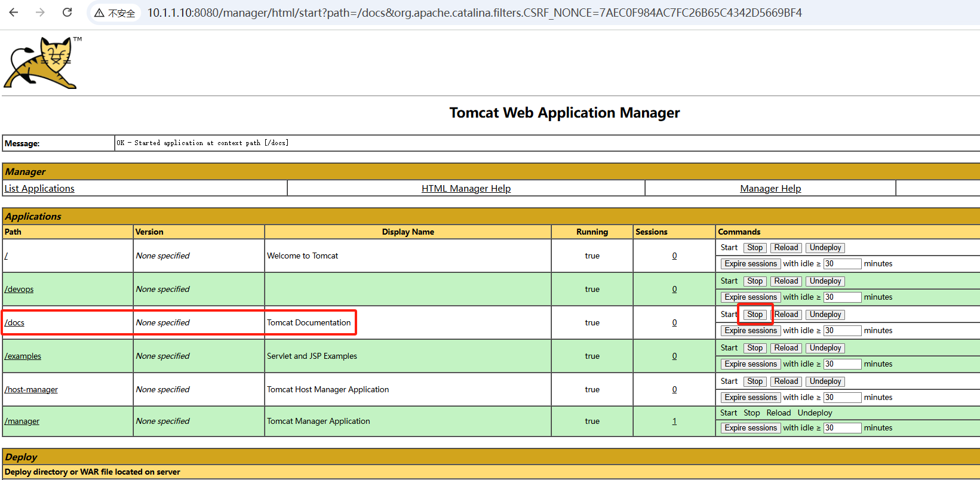Open the /examples application link
This screenshot has width=980, height=480.
23,356
